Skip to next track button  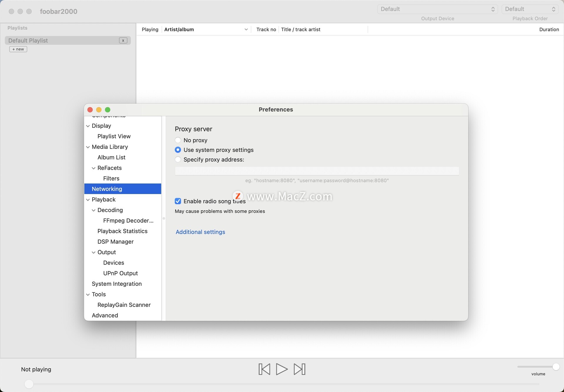[300, 369]
